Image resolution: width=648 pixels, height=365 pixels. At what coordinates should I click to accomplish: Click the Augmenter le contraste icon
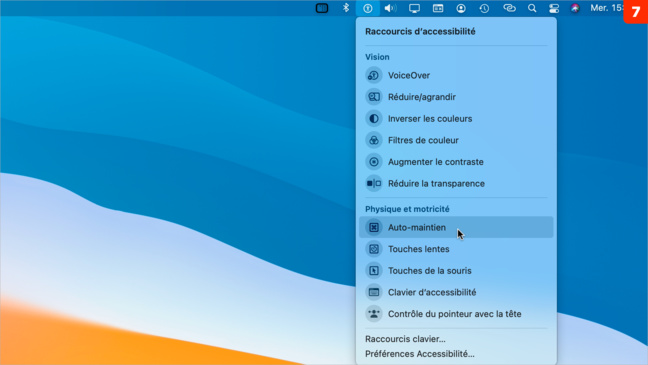pos(374,162)
